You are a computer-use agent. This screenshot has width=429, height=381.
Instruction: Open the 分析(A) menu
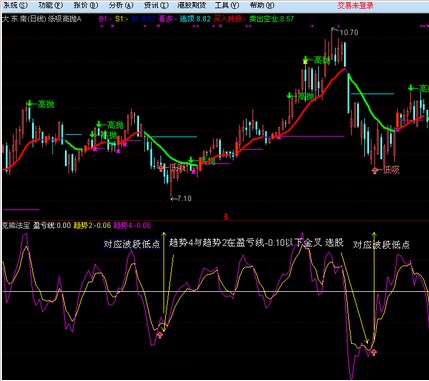coord(121,5)
